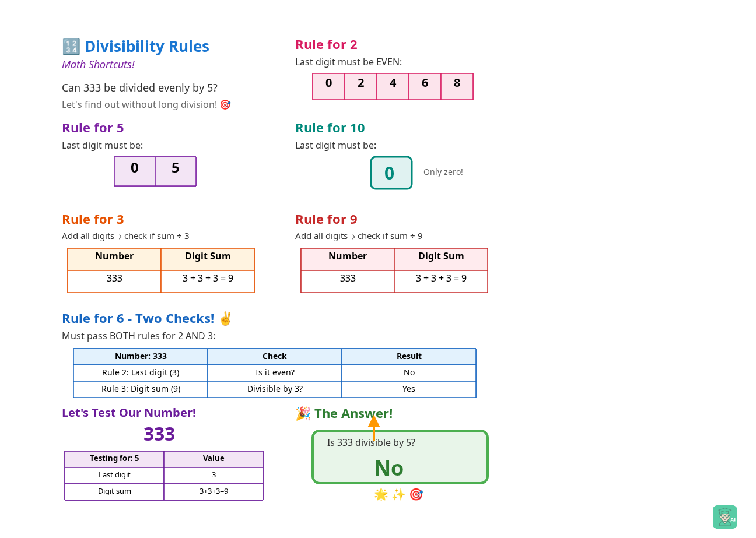Click the teal 0 box under Rule for 10
The width and height of the screenshot is (756, 538).
click(x=391, y=173)
